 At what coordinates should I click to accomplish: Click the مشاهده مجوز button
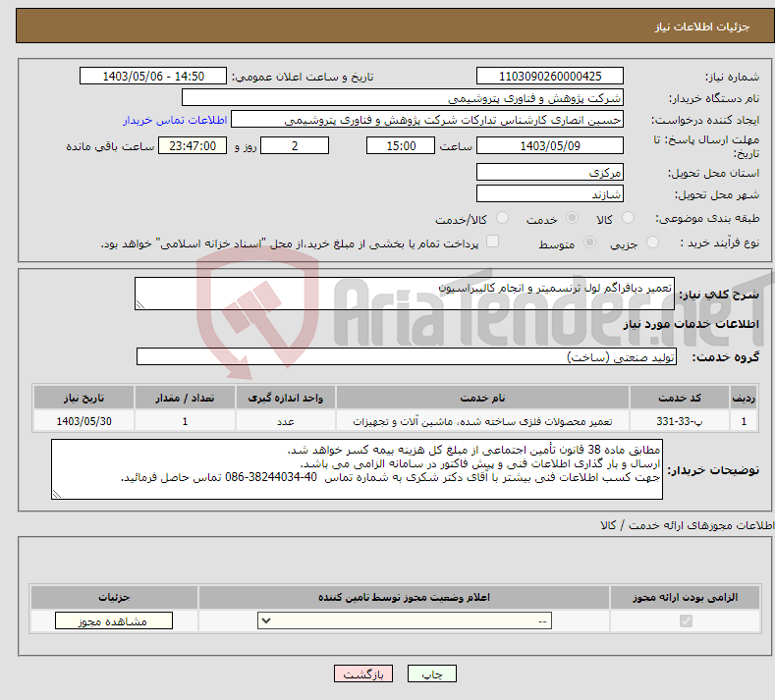[x=114, y=620]
